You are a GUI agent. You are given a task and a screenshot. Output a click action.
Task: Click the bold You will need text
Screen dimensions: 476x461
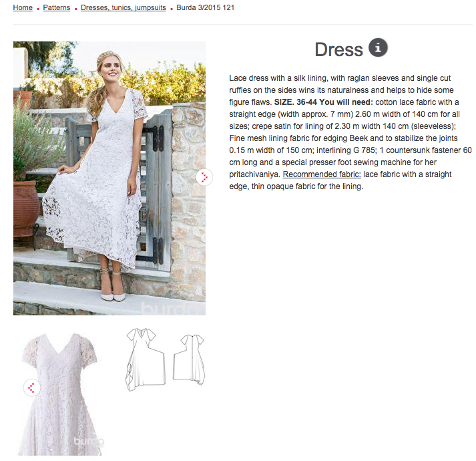tap(346, 102)
